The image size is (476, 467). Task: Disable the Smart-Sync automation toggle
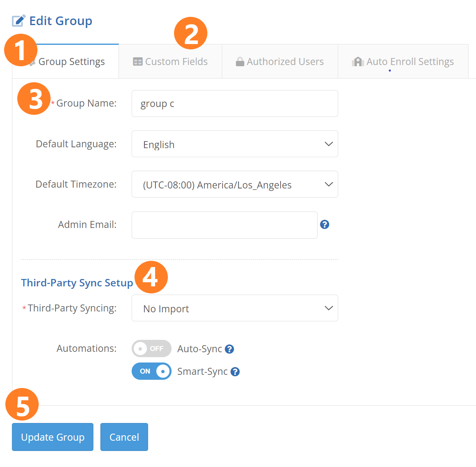pos(151,371)
